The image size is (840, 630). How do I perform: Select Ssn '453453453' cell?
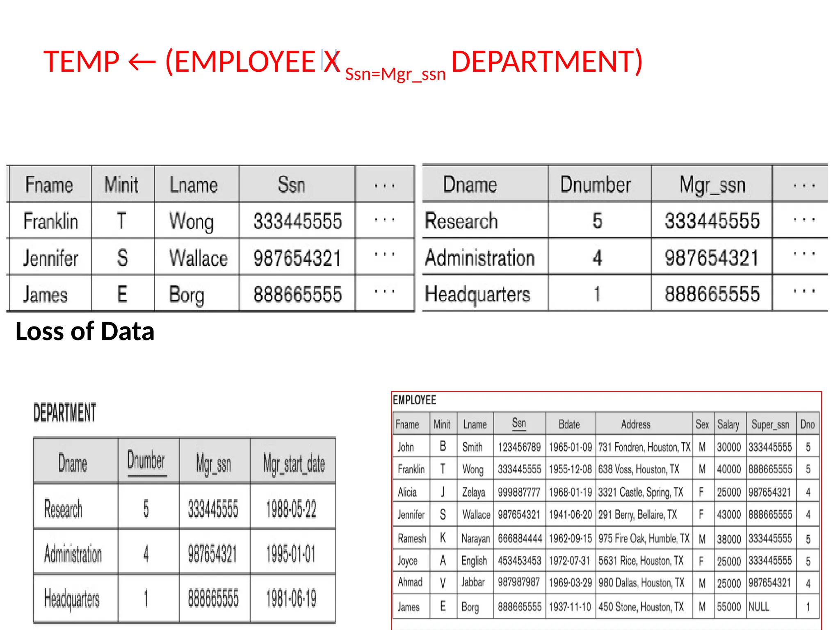click(x=520, y=561)
